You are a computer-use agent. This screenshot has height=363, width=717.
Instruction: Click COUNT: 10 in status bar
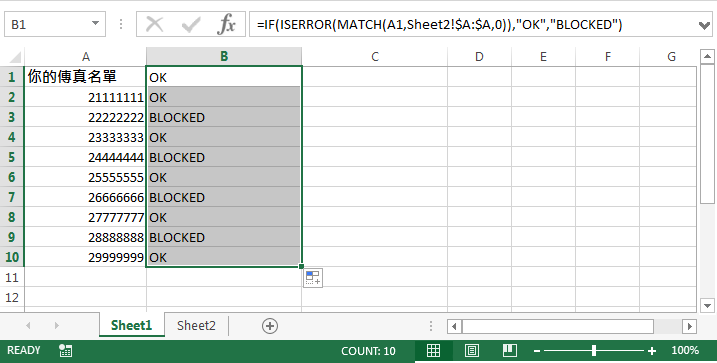(x=368, y=351)
